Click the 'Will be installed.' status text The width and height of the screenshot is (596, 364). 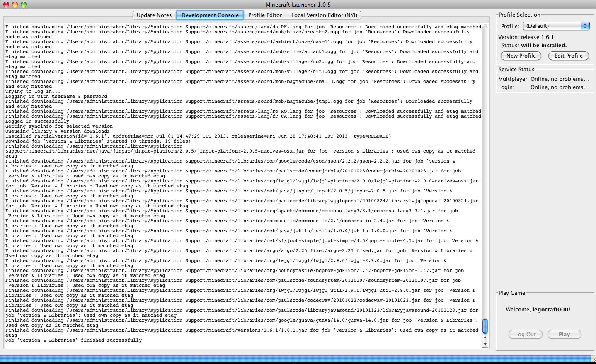point(544,46)
